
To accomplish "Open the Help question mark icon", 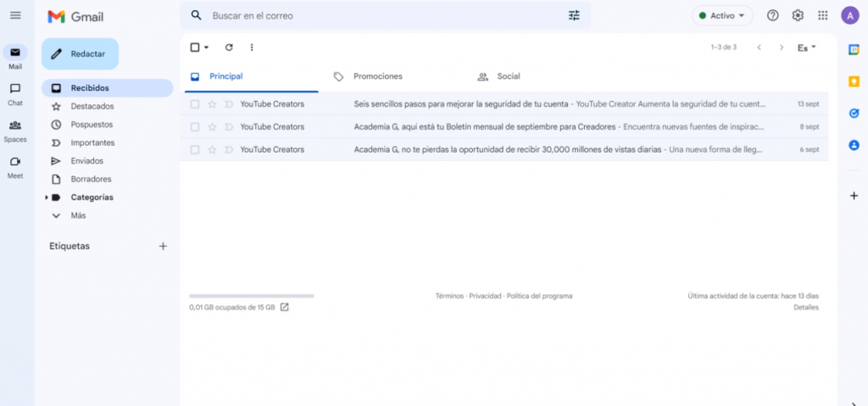I will pyautogui.click(x=772, y=15).
